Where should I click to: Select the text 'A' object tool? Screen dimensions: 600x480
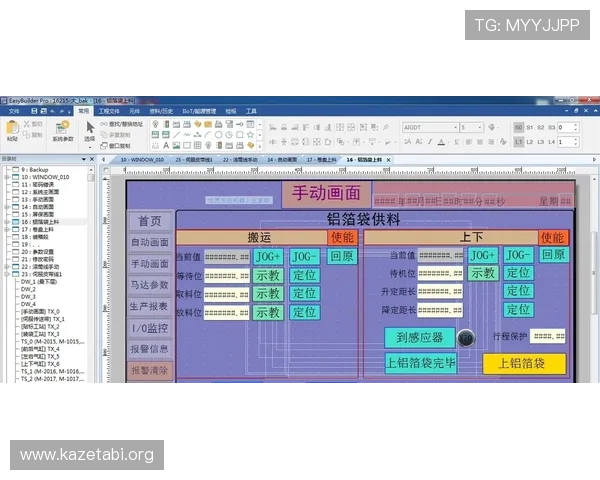pyautogui.click(x=166, y=145)
